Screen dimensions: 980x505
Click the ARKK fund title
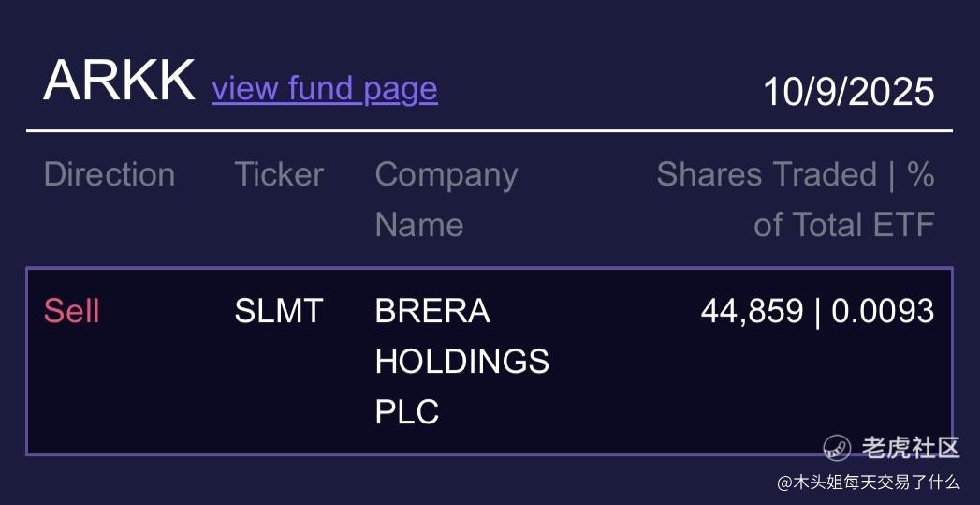click(119, 81)
